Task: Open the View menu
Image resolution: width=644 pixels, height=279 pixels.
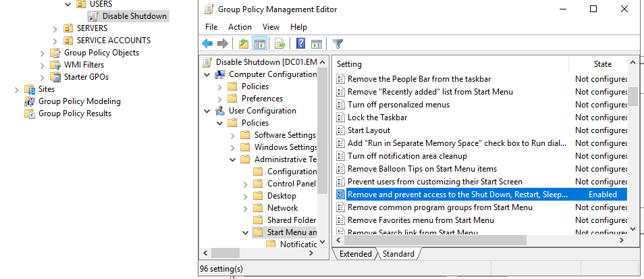Action: pos(271,27)
